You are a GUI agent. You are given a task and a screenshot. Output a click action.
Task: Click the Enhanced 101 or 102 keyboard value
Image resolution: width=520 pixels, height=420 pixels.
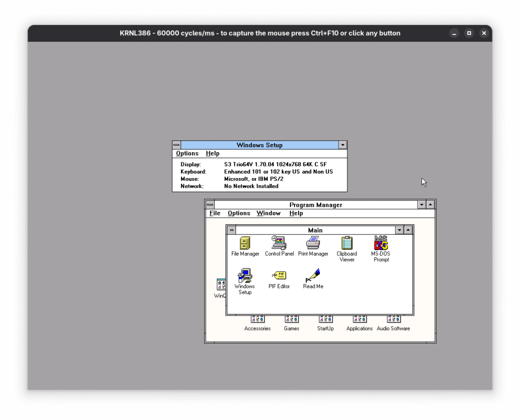(279, 171)
